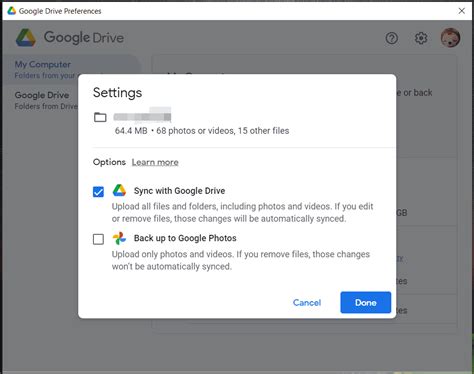Click the account profile avatar

(450, 38)
